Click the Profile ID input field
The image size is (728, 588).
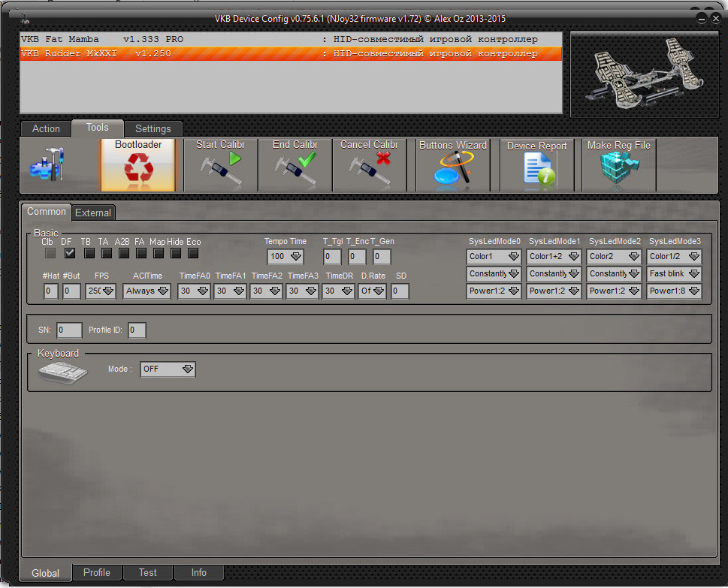coord(137,330)
